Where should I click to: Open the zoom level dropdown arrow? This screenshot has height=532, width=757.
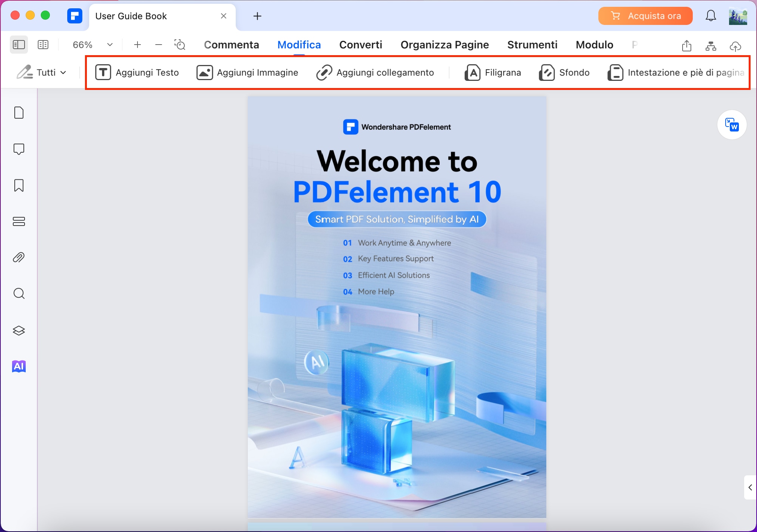click(110, 45)
